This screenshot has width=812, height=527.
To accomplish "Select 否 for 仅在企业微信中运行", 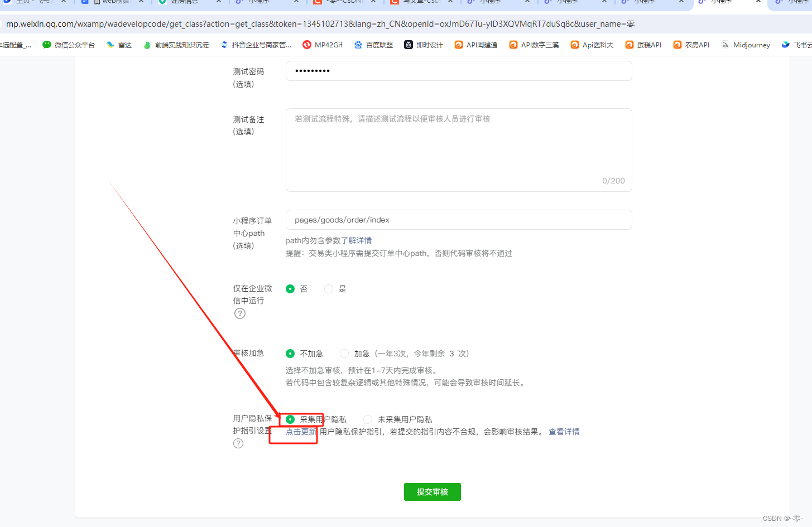I will pos(290,289).
